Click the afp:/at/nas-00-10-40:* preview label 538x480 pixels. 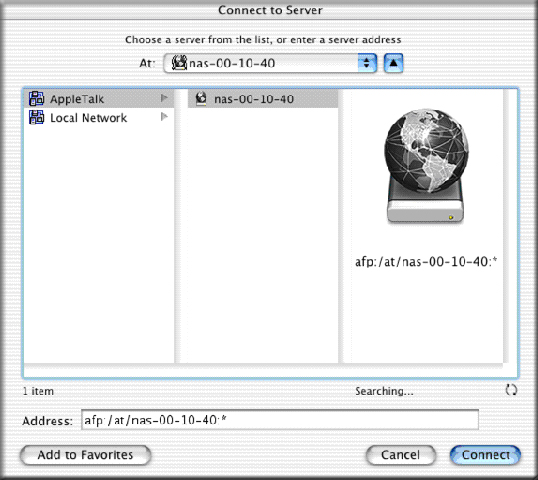426,262
